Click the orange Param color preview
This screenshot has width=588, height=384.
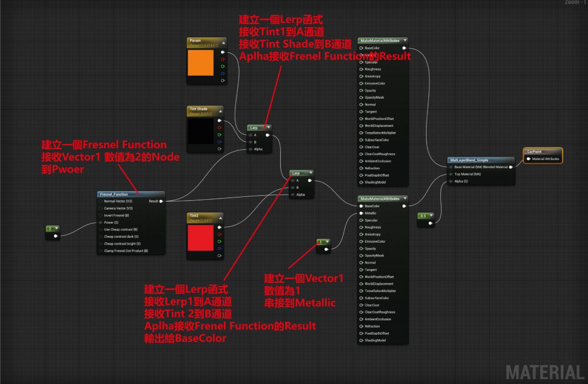click(204, 63)
